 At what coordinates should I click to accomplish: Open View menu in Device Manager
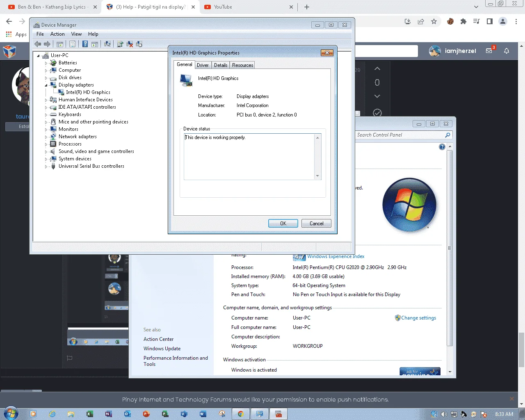click(76, 34)
